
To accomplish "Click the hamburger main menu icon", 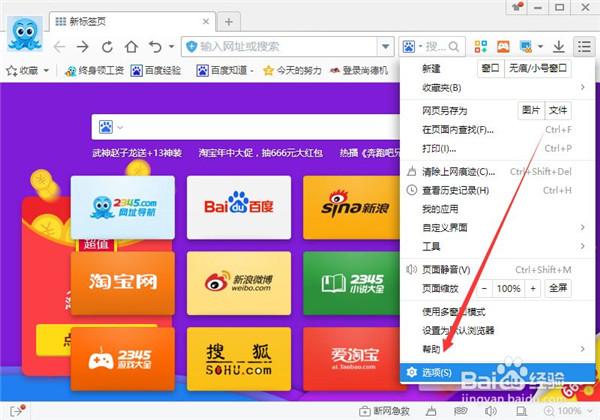I will (x=584, y=46).
